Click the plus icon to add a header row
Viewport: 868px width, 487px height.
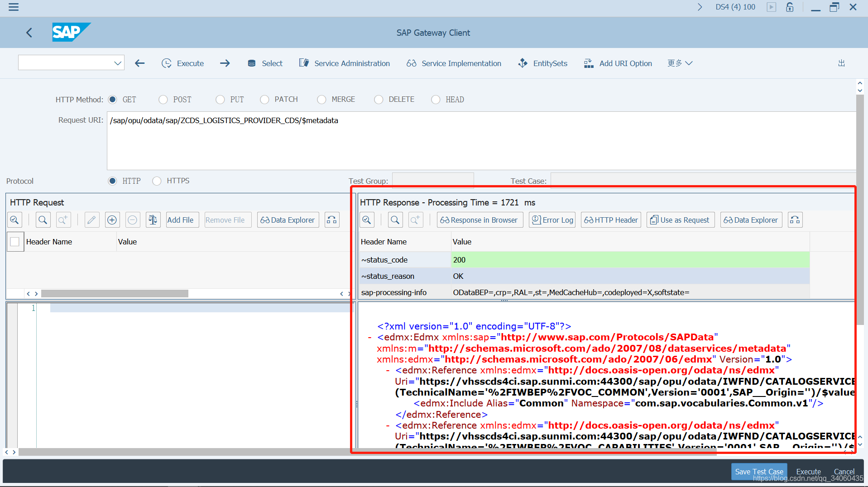pos(112,220)
